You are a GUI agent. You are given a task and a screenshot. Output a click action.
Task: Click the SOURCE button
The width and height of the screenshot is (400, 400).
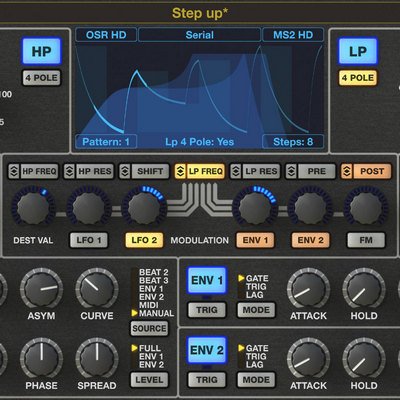click(149, 328)
